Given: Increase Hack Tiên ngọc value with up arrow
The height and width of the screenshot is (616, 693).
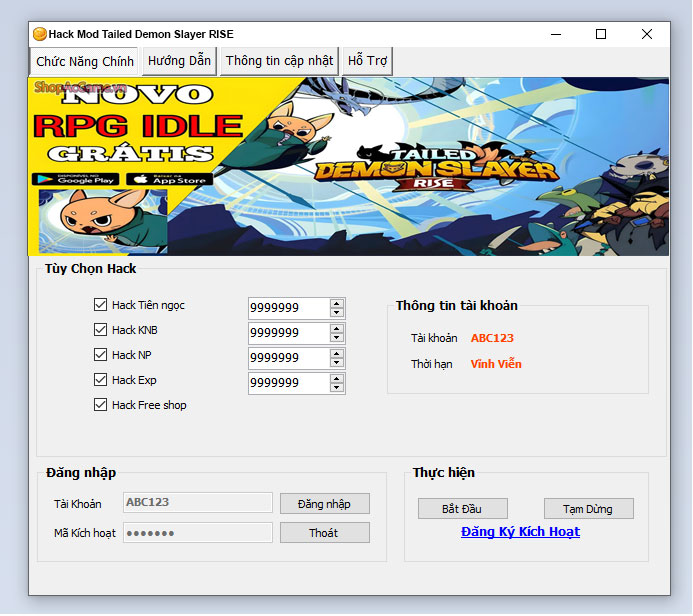Looking at the screenshot, I should tap(337, 304).
